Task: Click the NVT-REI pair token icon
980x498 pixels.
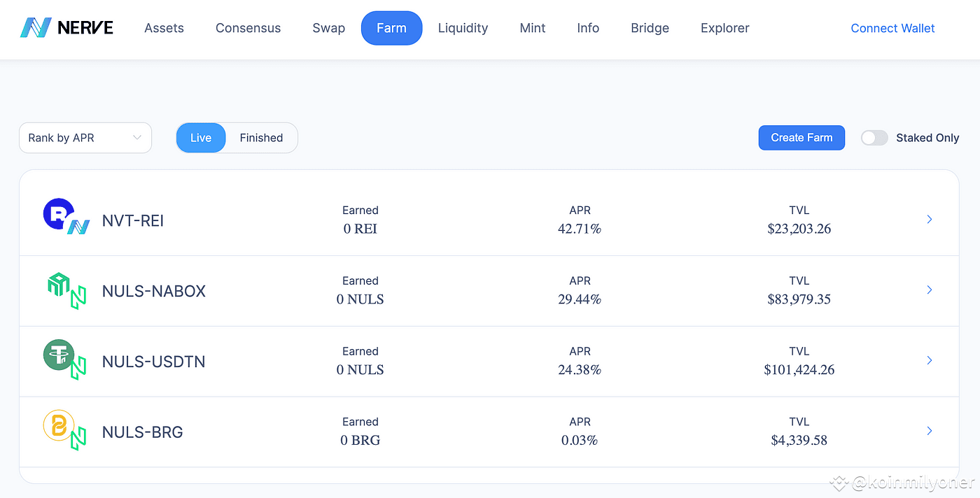Action: [x=65, y=218]
